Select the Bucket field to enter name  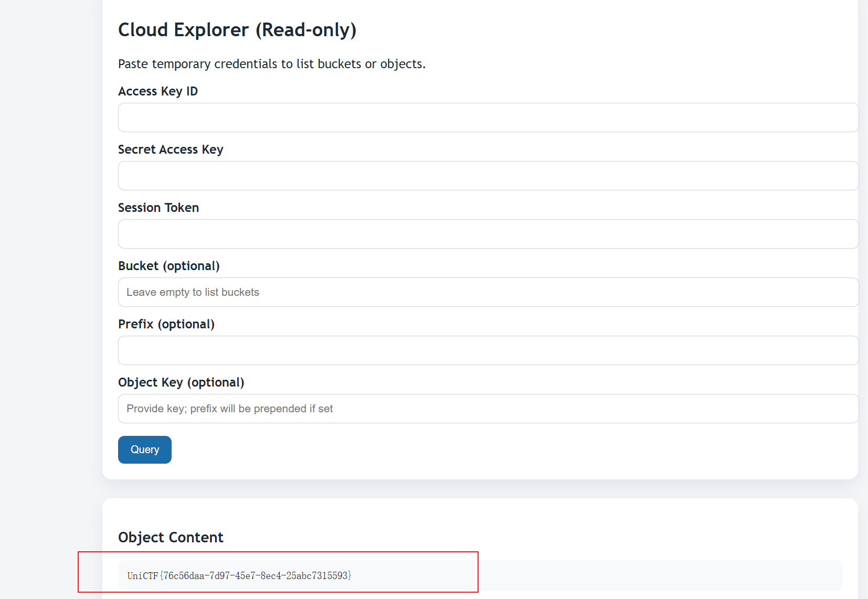pos(488,292)
